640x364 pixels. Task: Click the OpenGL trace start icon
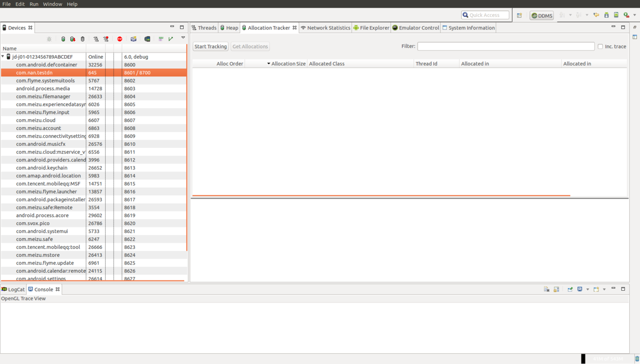click(x=171, y=39)
